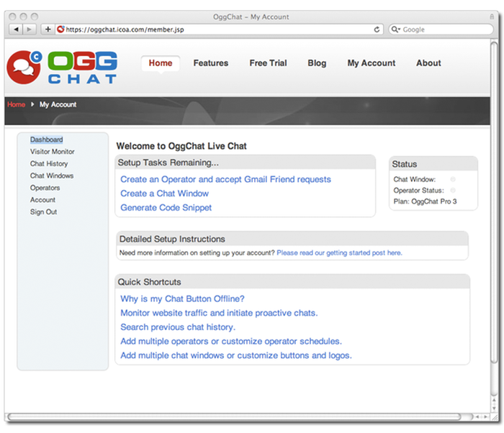This screenshot has width=504, height=433.
Task: Click the horizontal scrollbar left arrow
Action: pos(477,416)
